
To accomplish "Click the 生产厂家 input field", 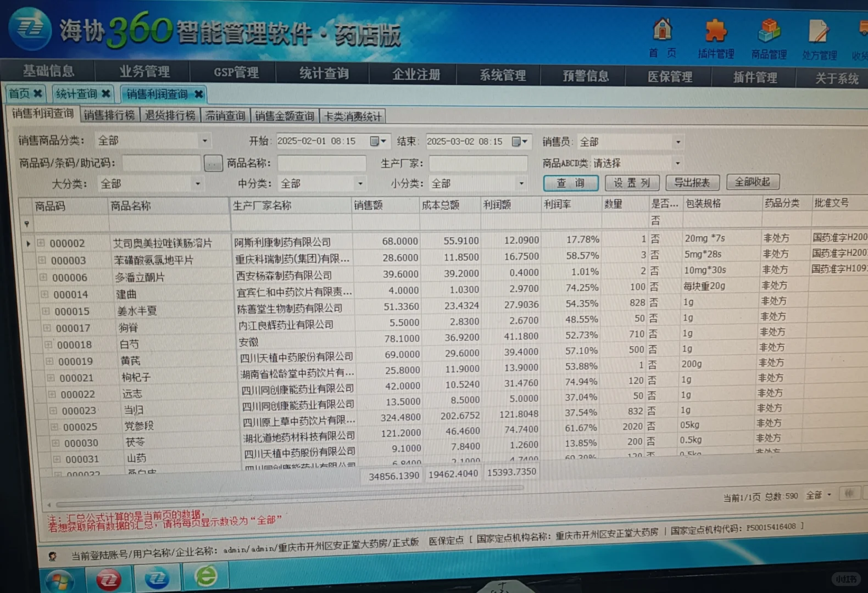I will pyautogui.click(x=478, y=163).
